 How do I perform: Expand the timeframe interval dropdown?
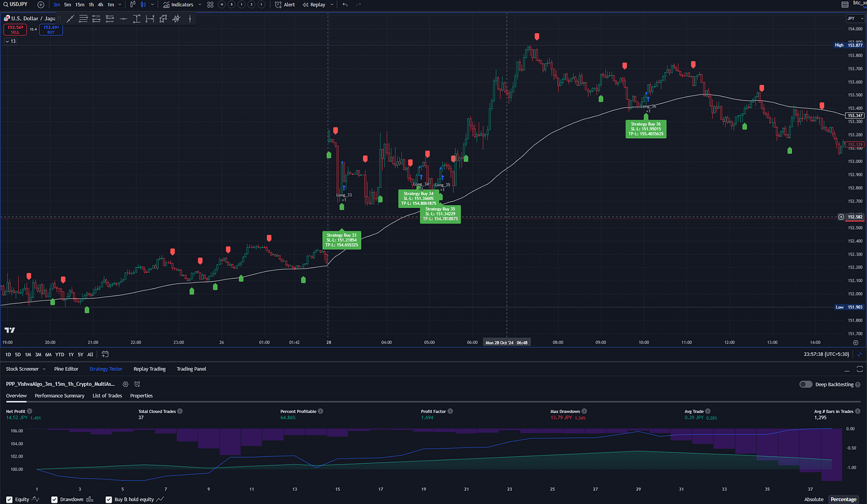pyautogui.click(x=120, y=4)
